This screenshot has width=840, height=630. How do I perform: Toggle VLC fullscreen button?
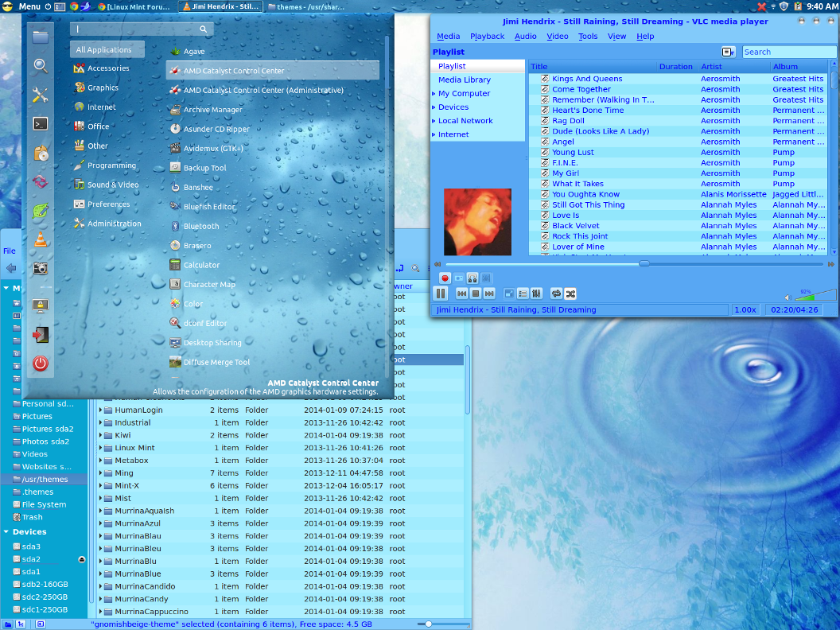[x=509, y=294]
